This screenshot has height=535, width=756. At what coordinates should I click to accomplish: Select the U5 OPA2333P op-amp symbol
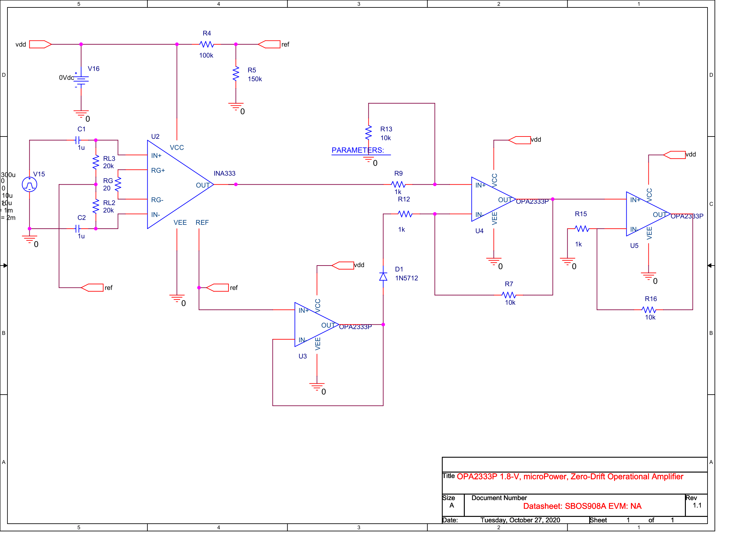[x=648, y=214]
